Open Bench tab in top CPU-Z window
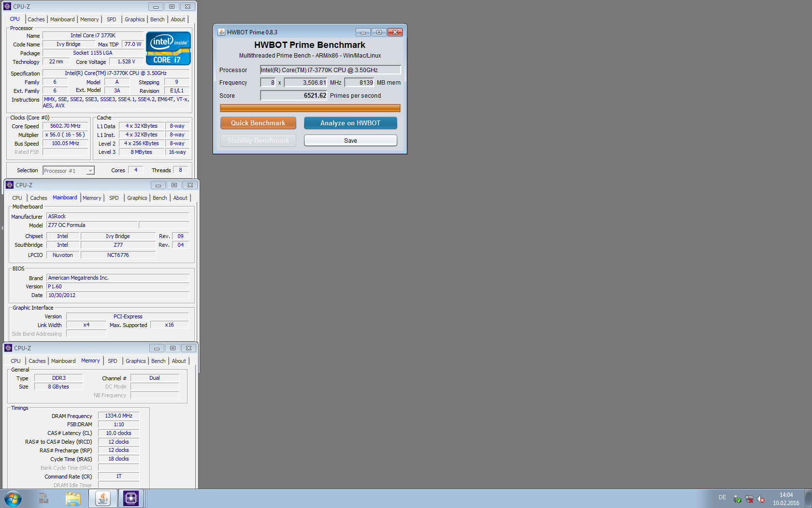The height and width of the screenshot is (508, 812). click(158, 19)
